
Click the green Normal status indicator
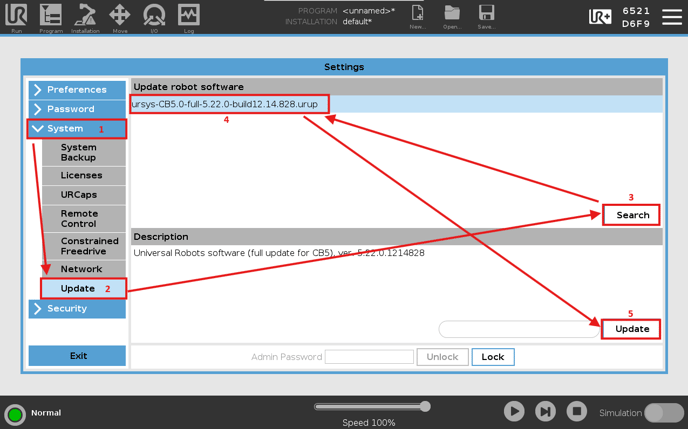[x=15, y=414]
